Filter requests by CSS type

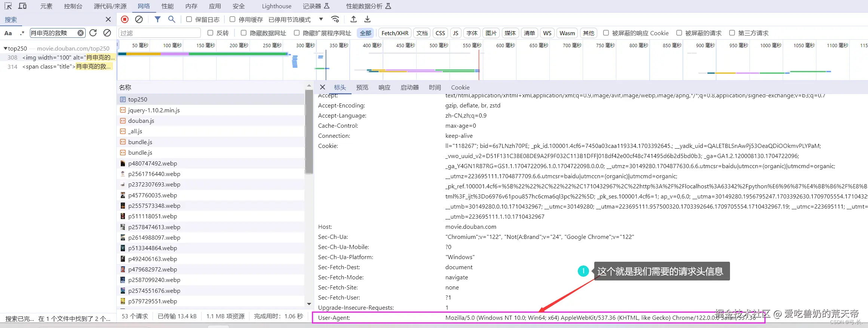coord(440,33)
